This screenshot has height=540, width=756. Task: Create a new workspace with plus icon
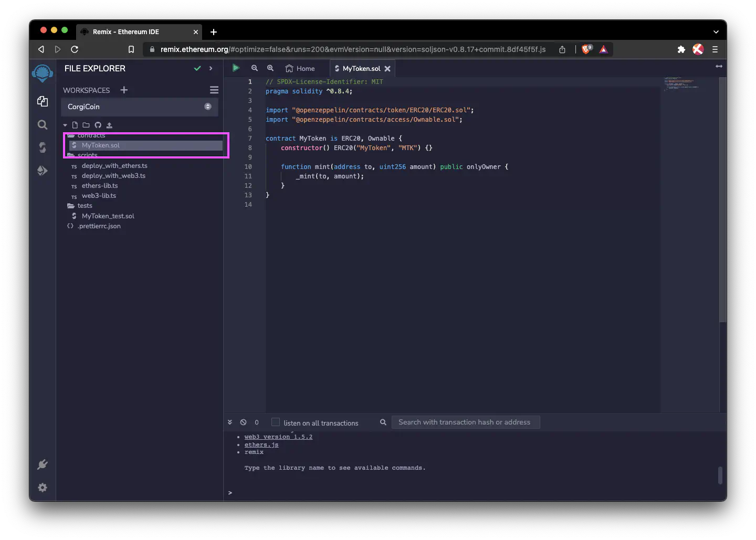pos(124,90)
